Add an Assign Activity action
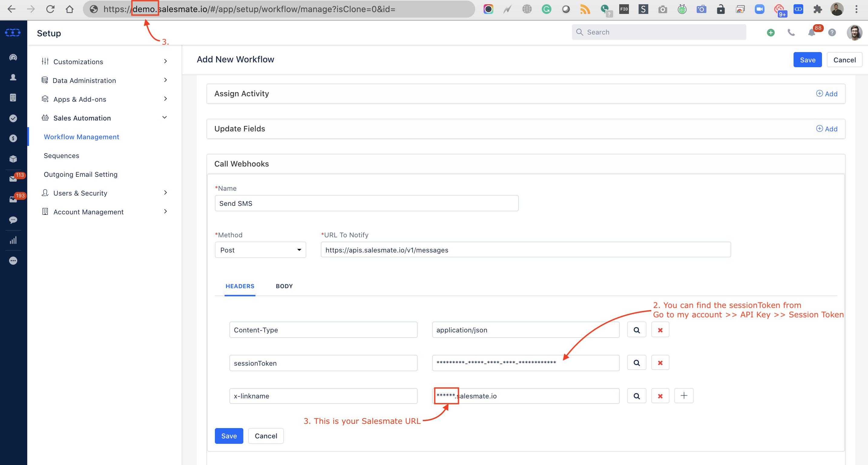Viewport: 868px width, 465px height. (827, 94)
